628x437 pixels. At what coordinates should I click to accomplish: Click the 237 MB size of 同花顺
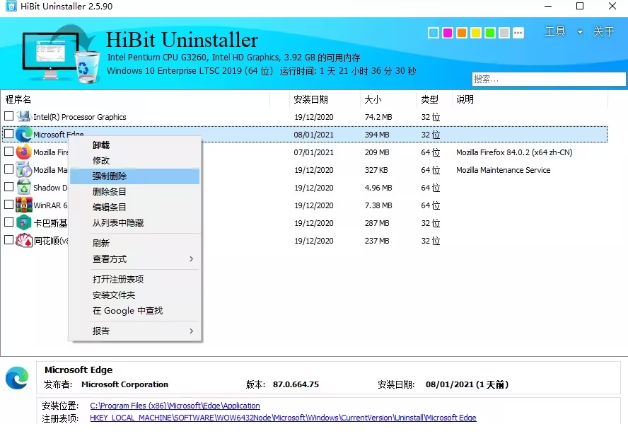377,241
